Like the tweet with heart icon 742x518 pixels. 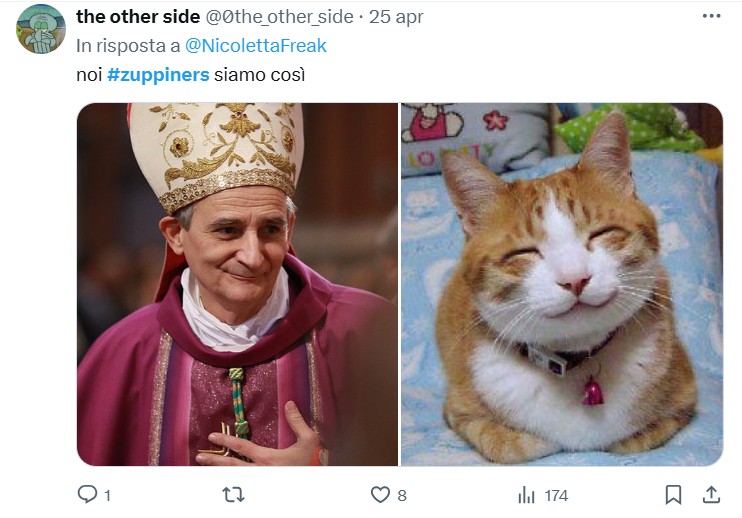click(380, 495)
